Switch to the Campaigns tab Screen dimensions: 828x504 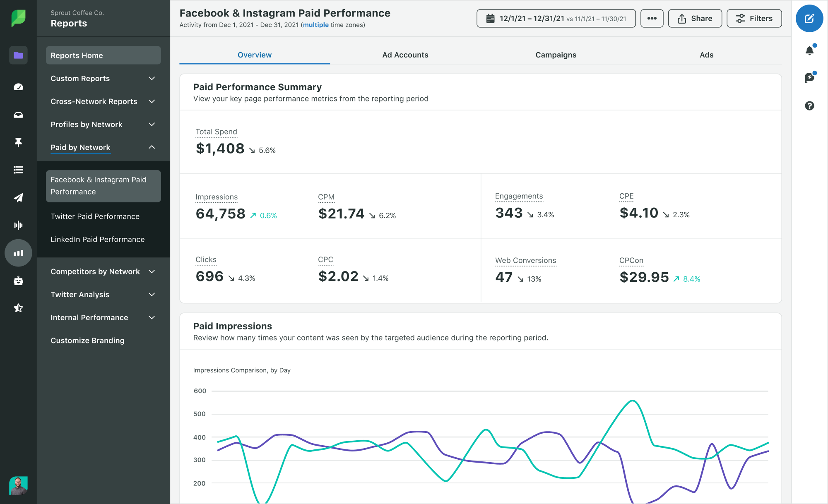[556, 55]
